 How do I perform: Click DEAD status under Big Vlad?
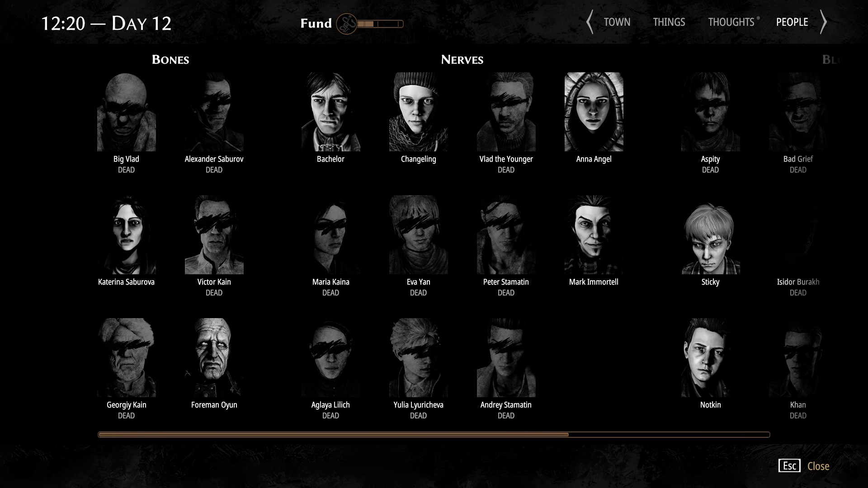(126, 170)
